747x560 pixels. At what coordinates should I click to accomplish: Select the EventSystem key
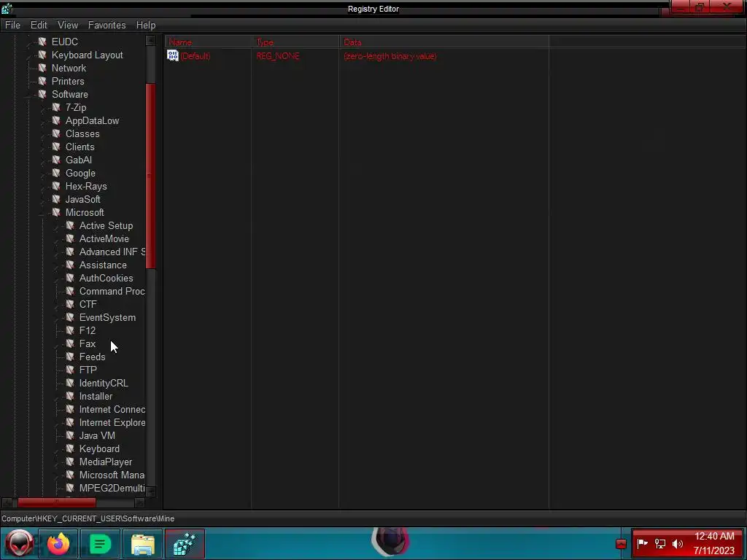point(107,317)
